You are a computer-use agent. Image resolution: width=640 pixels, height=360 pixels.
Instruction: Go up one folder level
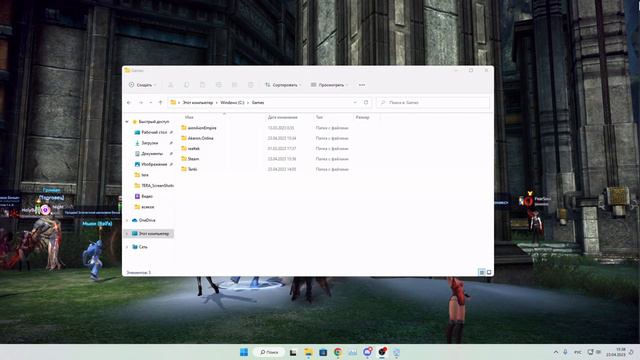coord(160,102)
